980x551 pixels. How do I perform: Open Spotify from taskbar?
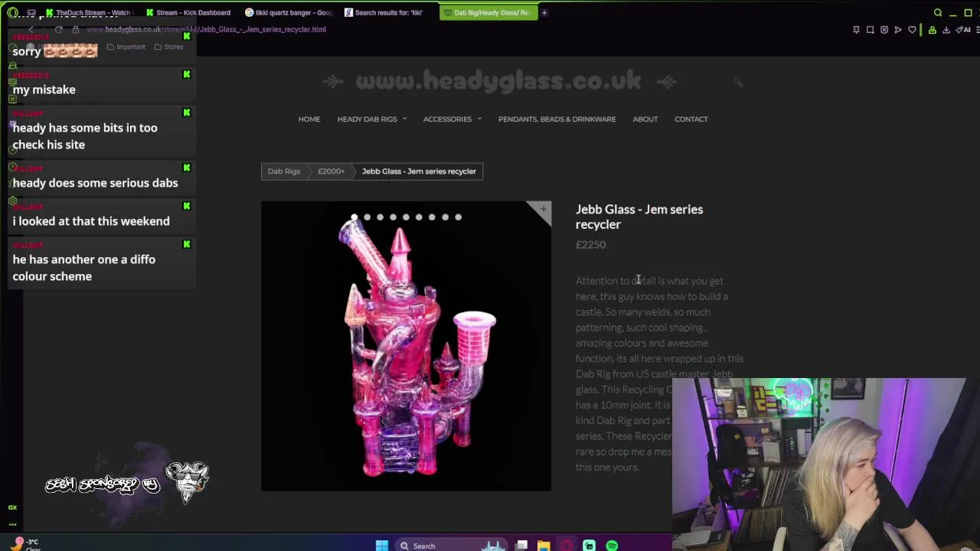pos(612,546)
